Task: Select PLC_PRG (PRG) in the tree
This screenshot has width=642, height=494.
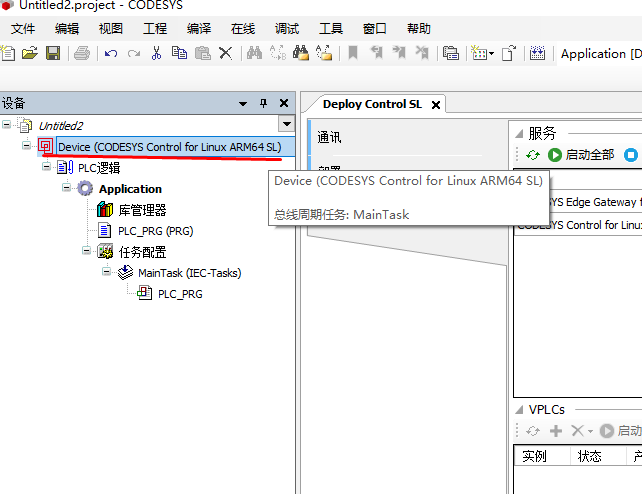Action: 156,231
